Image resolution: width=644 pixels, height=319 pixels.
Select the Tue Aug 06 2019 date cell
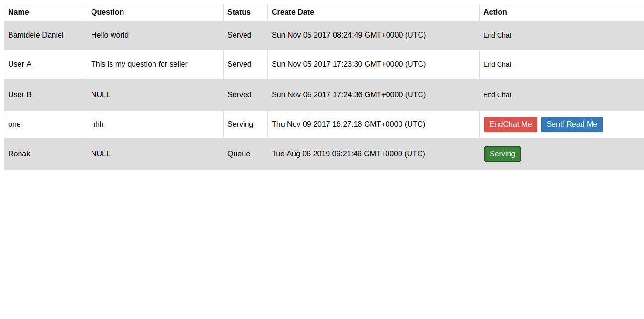348,154
